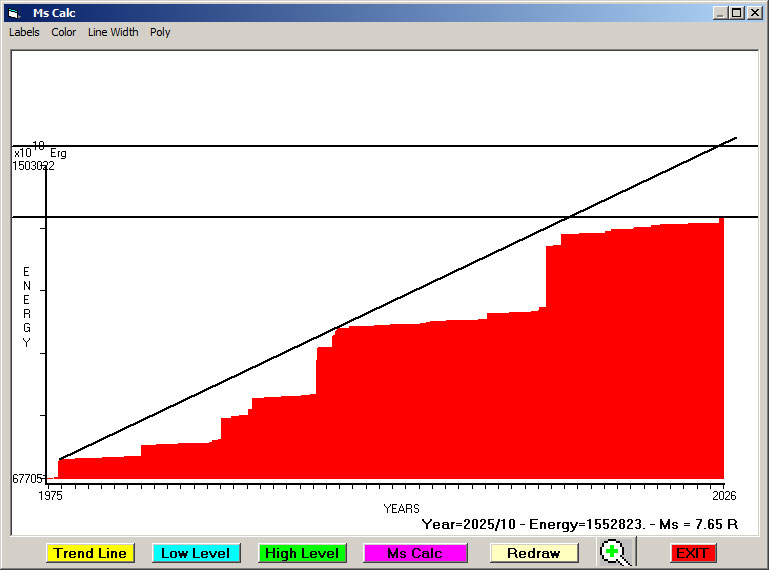
Task: Close the Ms Calc window
Action: click(755, 13)
